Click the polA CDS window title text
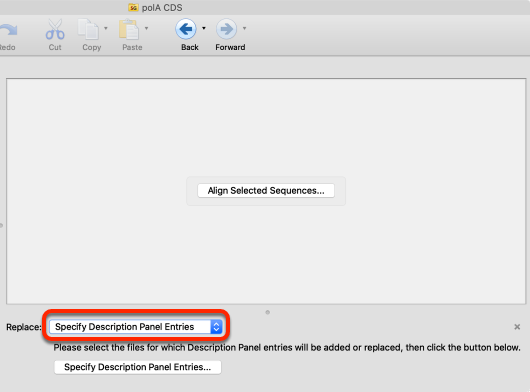 coord(162,7)
